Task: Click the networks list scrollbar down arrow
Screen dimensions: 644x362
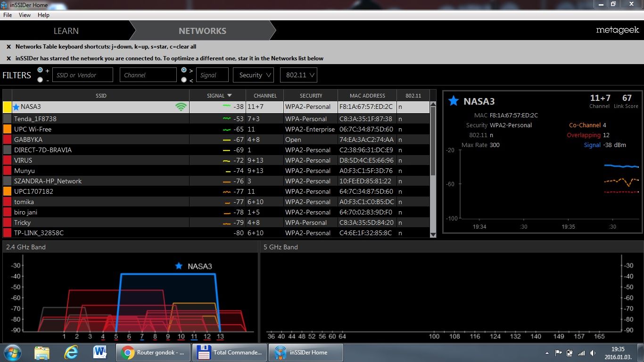Action: pos(433,234)
